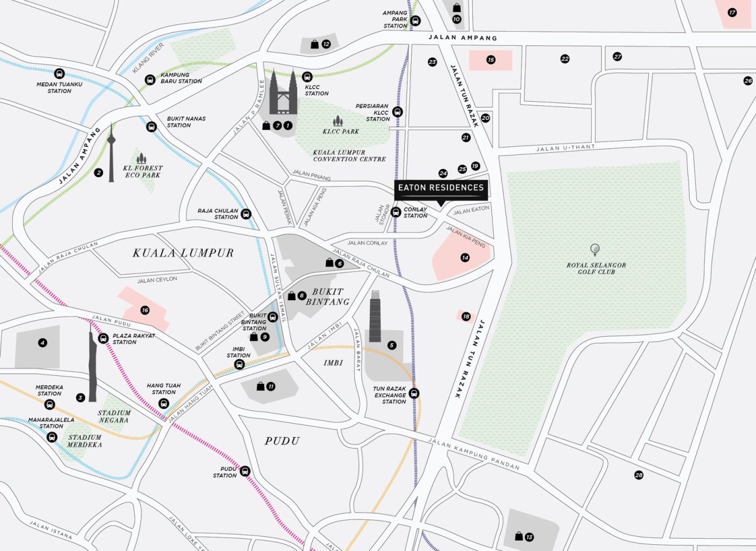This screenshot has height=551, width=756.
Task: Click shopping bag icon beside marker 12
Action: tap(314, 44)
